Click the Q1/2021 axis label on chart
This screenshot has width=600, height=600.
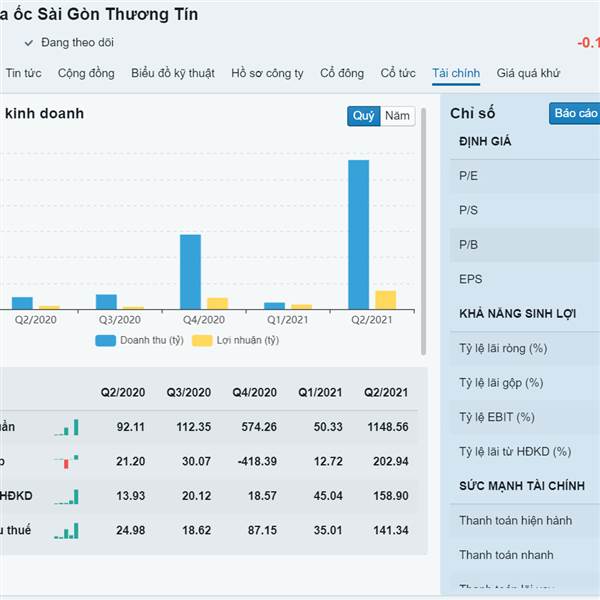(287, 320)
